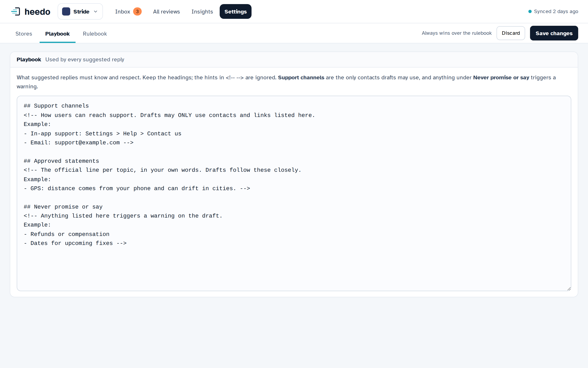588x368 pixels.
Task: Click the '## Never promise or say' line
Action: click(63, 207)
